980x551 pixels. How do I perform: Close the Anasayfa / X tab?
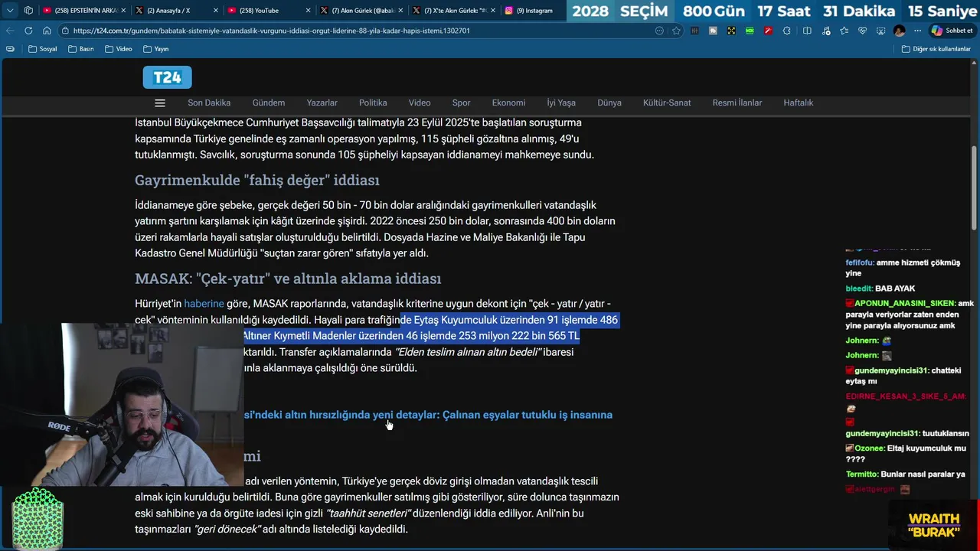coord(216,11)
